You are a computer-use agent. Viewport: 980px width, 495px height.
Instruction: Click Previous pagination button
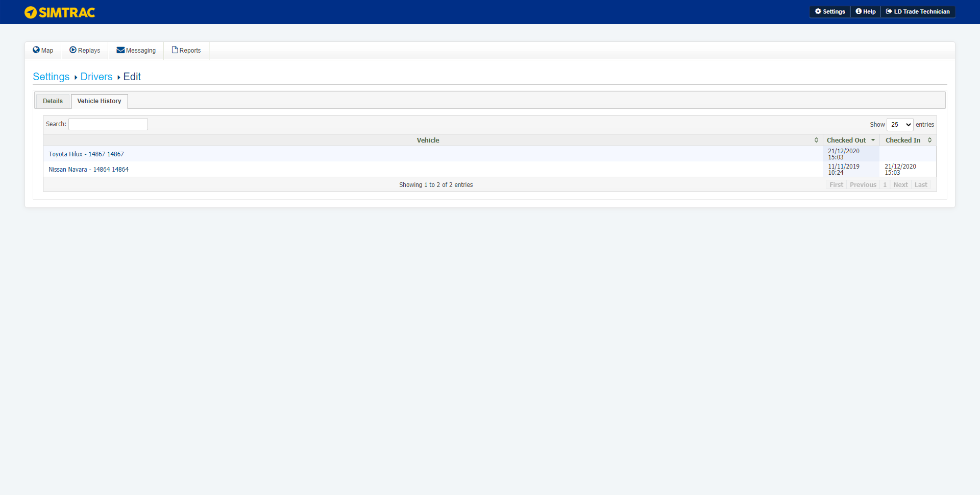coord(863,185)
